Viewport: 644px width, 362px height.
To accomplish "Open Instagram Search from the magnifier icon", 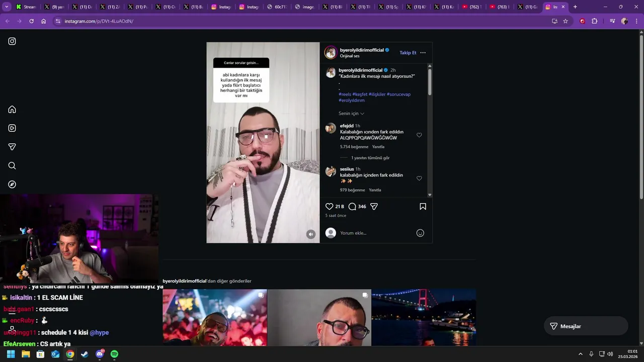I will click(12, 165).
